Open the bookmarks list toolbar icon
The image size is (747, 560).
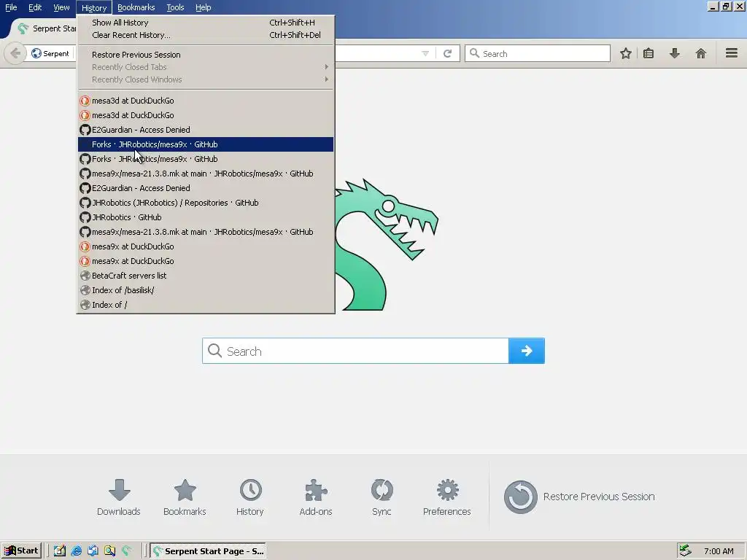pos(649,53)
